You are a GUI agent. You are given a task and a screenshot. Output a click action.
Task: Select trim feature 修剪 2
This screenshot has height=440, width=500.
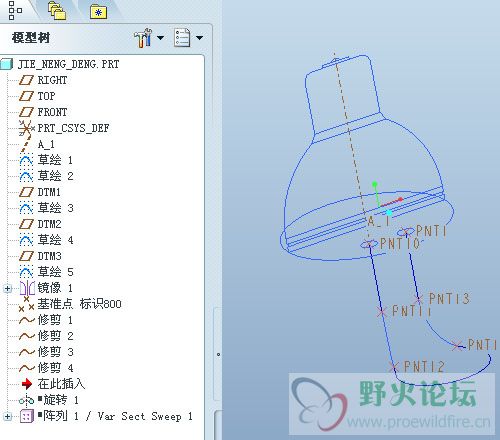(x=55, y=336)
